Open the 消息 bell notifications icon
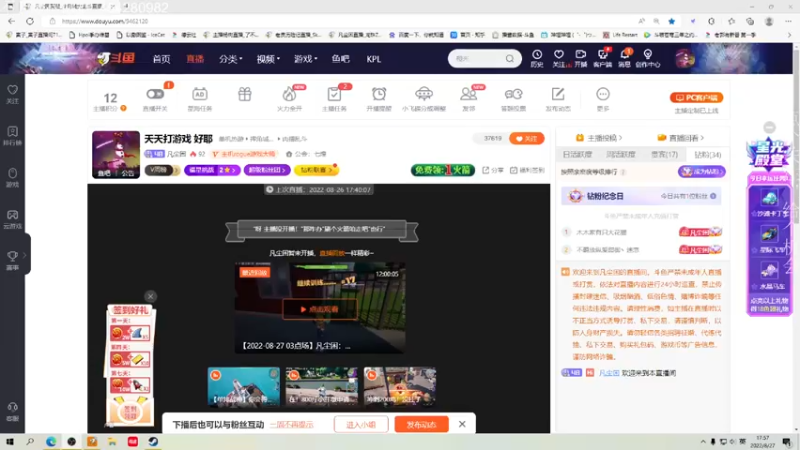Screen dimensions: 800x450 pos(624,58)
